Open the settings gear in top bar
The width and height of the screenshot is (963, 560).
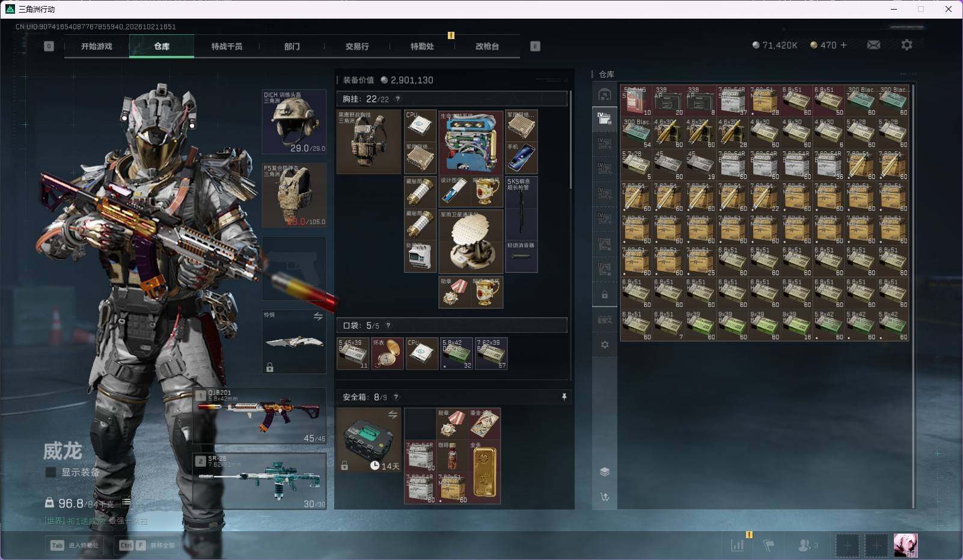pos(906,45)
